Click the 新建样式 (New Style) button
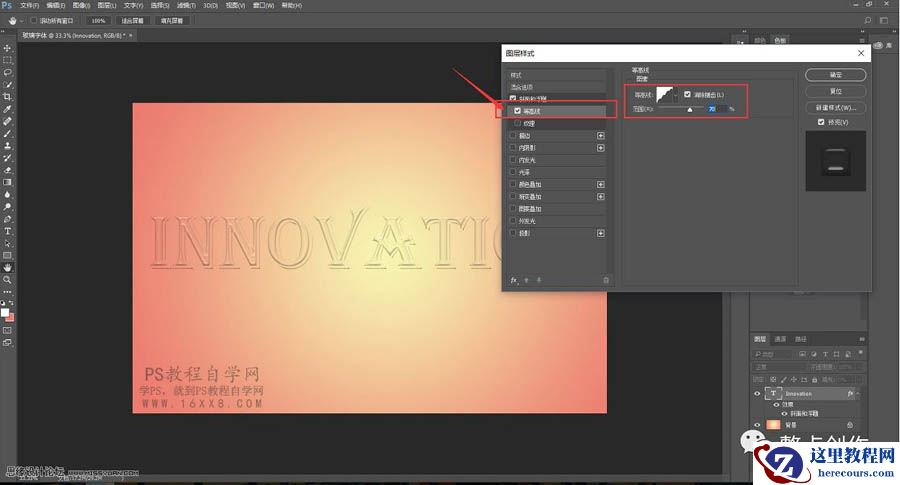Viewport: 900px width, 485px height. 835,107
